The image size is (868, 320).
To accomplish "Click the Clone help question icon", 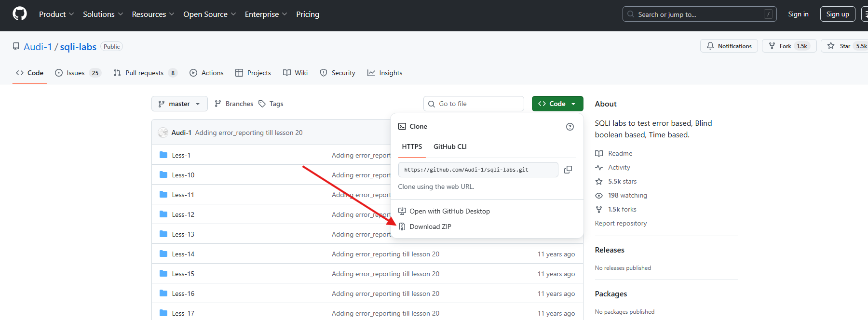I will [570, 127].
